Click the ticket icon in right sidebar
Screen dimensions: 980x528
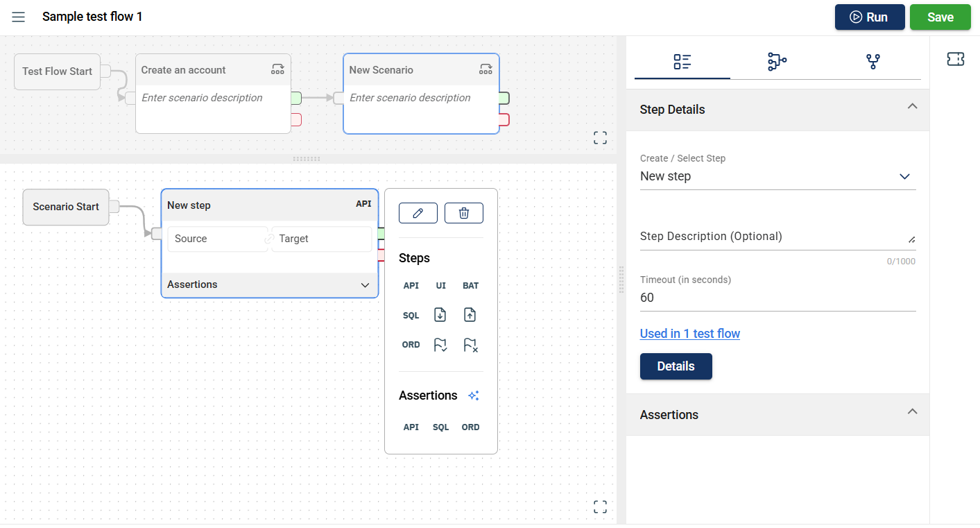pyautogui.click(x=955, y=60)
